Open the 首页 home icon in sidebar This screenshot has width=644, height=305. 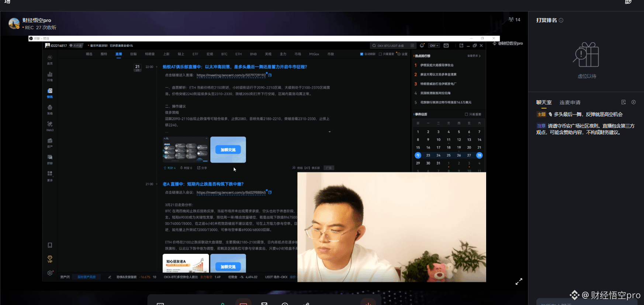point(50,58)
